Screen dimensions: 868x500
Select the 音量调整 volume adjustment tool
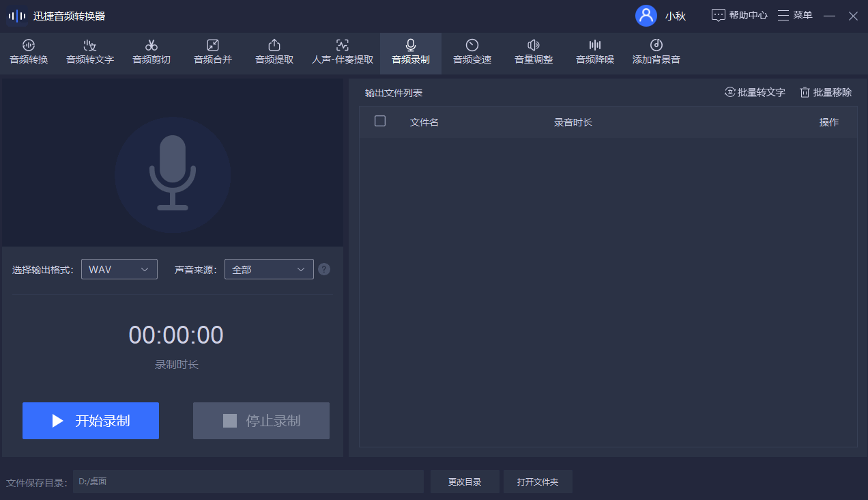click(533, 53)
